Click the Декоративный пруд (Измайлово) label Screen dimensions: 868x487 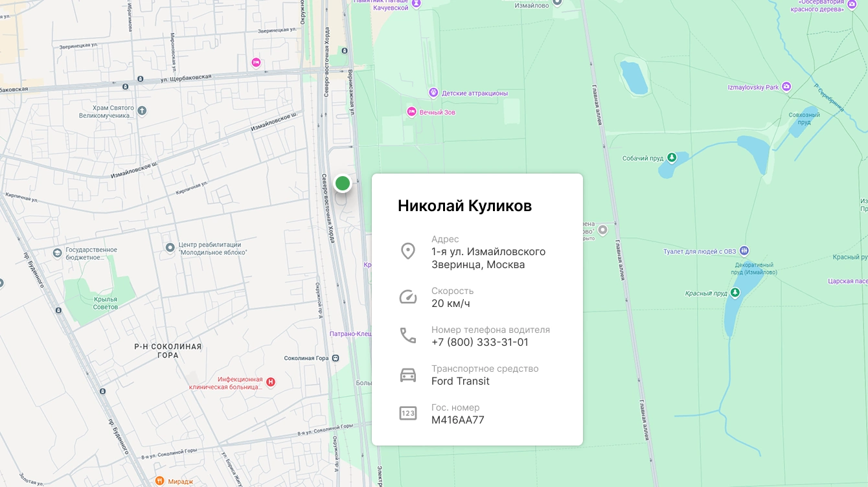click(755, 268)
